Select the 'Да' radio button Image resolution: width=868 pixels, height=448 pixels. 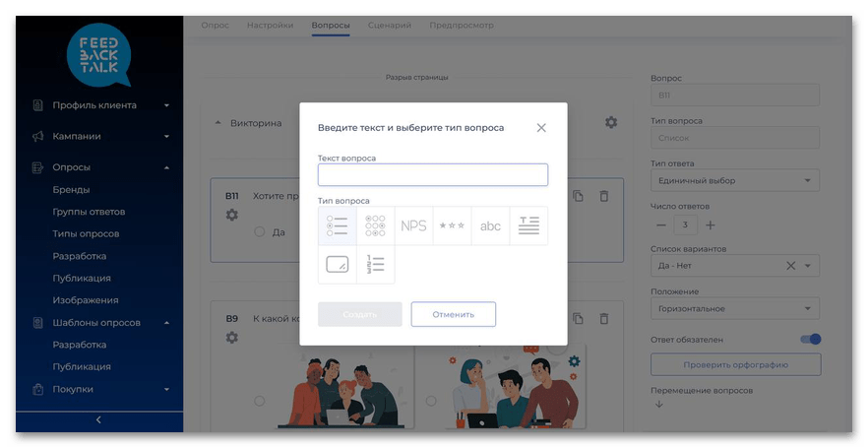point(260,232)
